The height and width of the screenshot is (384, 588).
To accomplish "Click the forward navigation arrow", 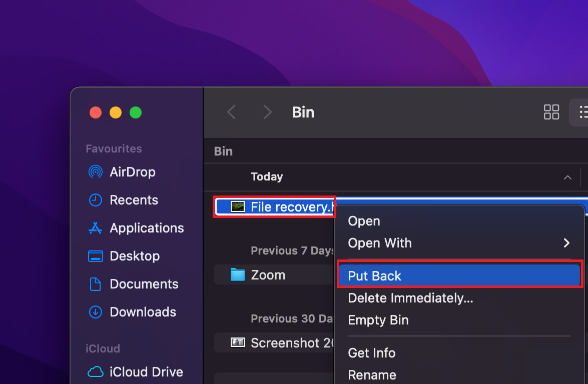I will click(267, 112).
